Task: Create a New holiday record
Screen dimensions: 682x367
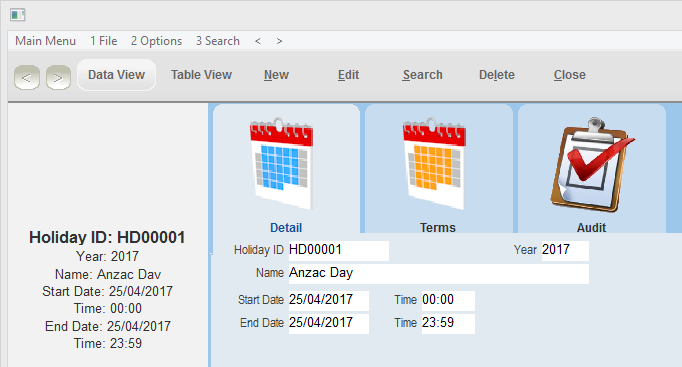Action: click(276, 75)
